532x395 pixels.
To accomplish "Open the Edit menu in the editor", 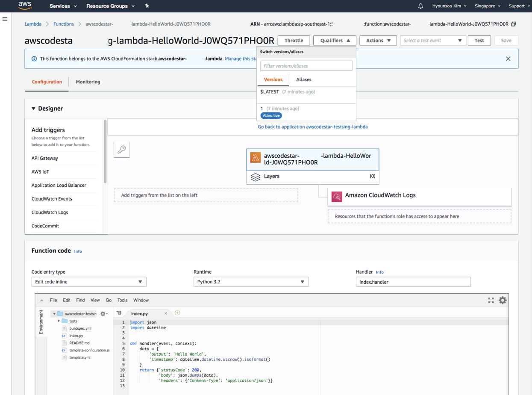I will point(67,300).
